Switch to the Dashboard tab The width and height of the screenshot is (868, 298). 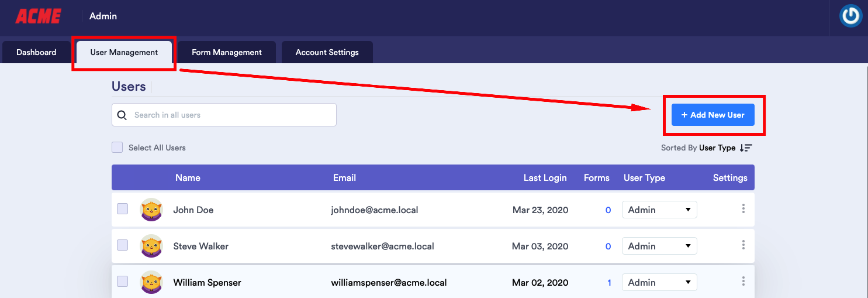tap(36, 52)
